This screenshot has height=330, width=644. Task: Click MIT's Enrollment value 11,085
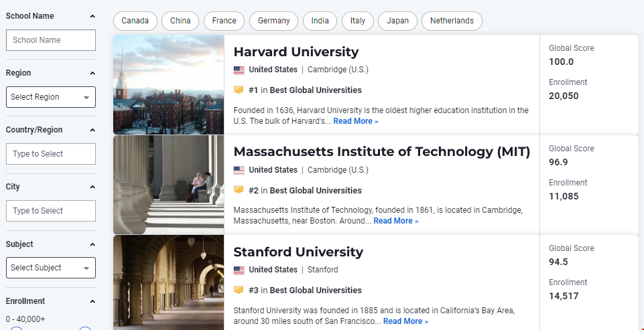point(564,196)
